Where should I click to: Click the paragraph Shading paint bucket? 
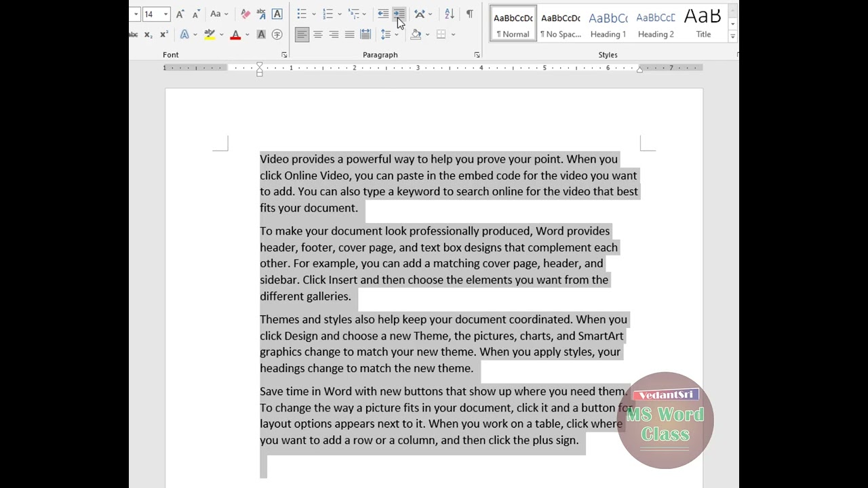tap(416, 35)
